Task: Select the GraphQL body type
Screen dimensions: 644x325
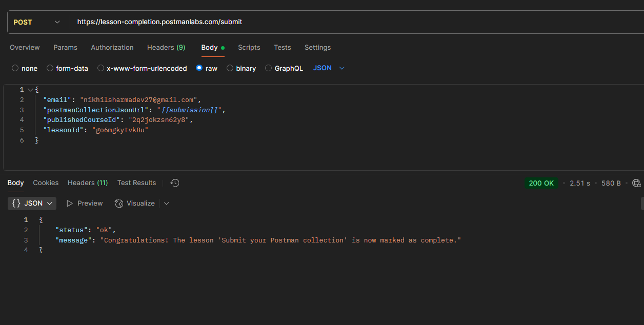Action: coord(284,68)
